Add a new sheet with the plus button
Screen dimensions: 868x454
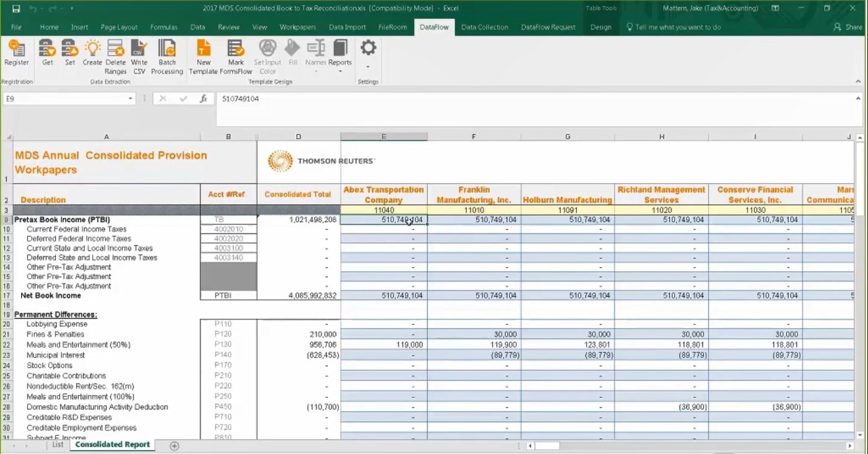(x=175, y=446)
